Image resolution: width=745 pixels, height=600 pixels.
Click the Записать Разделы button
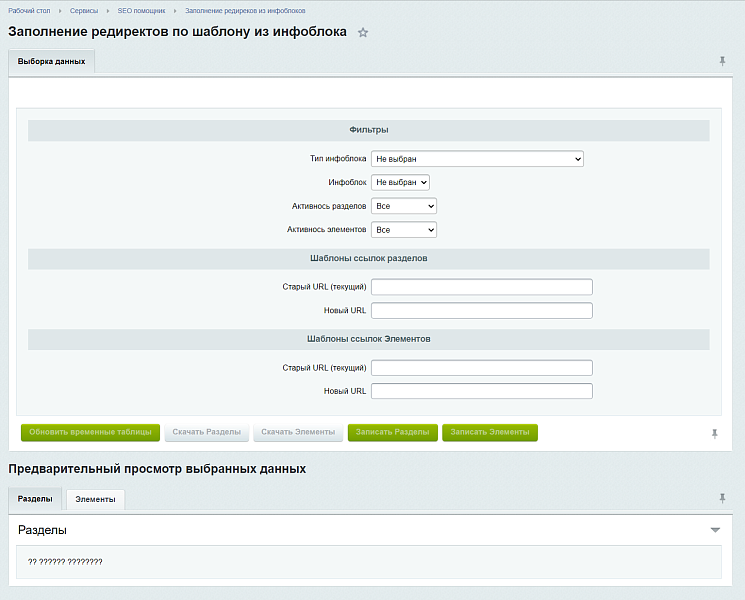(x=392, y=432)
